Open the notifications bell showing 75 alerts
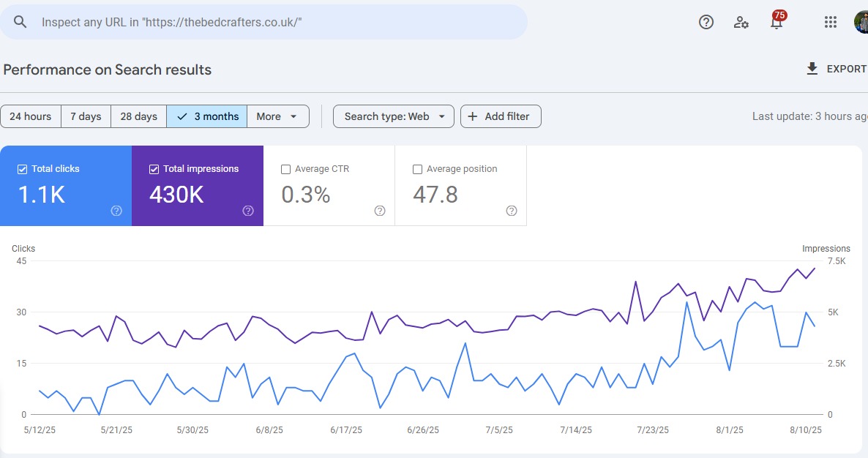This screenshot has width=868, height=458. (x=776, y=22)
